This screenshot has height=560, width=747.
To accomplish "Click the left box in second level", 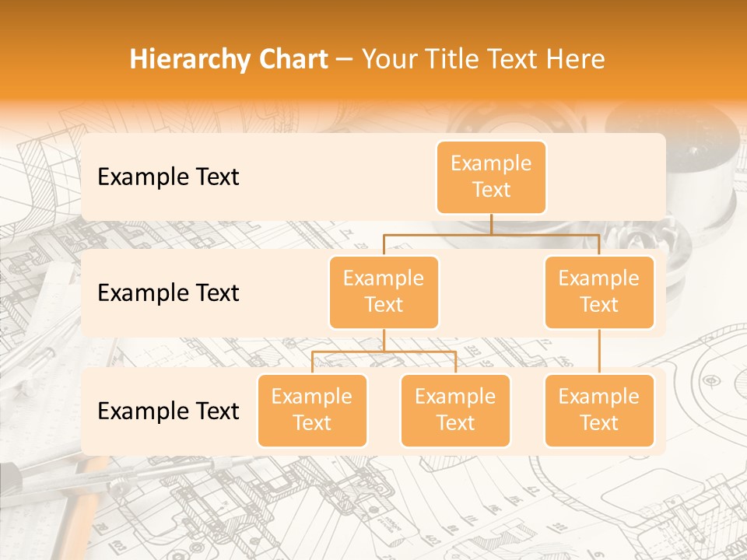I will click(x=384, y=292).
